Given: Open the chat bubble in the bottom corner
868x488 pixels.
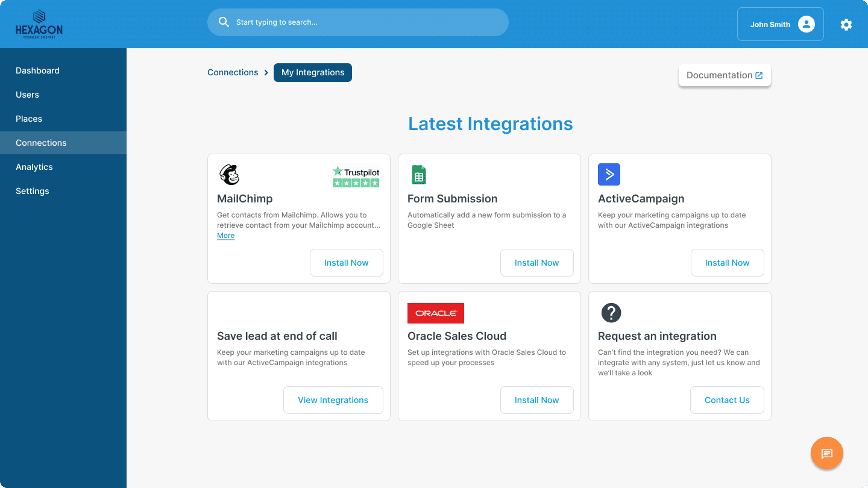Looking at the screenshot, I should click(826, 453).
